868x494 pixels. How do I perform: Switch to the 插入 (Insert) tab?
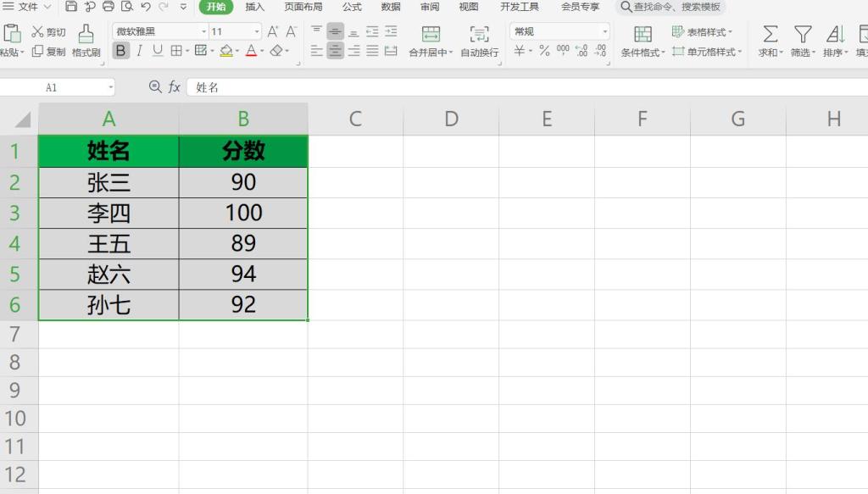click(x=254, y=7)
